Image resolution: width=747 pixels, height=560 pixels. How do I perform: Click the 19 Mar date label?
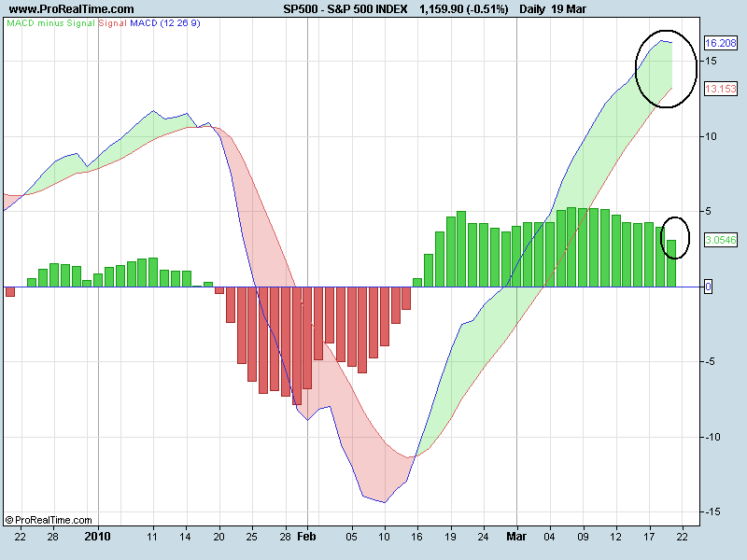(x=569, y=9)
